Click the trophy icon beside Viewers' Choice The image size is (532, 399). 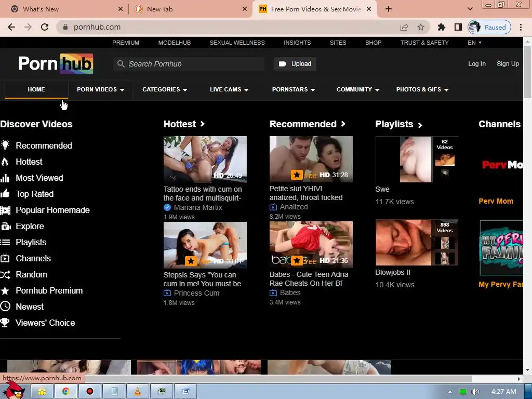point(5,323)
